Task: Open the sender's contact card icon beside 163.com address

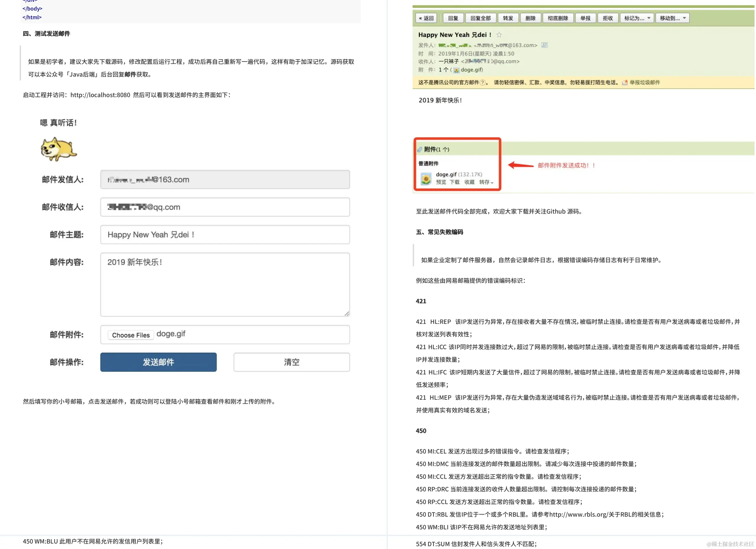Action: pyautogui.click(x=545, y=45)
